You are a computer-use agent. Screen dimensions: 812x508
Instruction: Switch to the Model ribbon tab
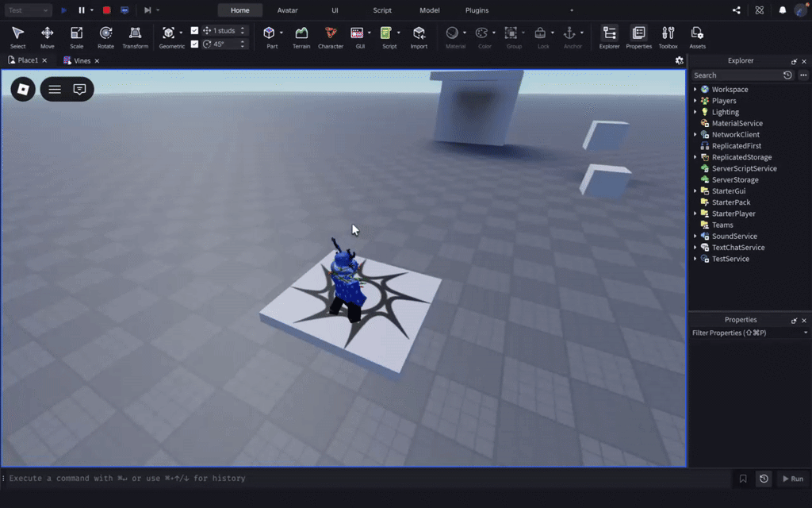(x=429, y=10)
